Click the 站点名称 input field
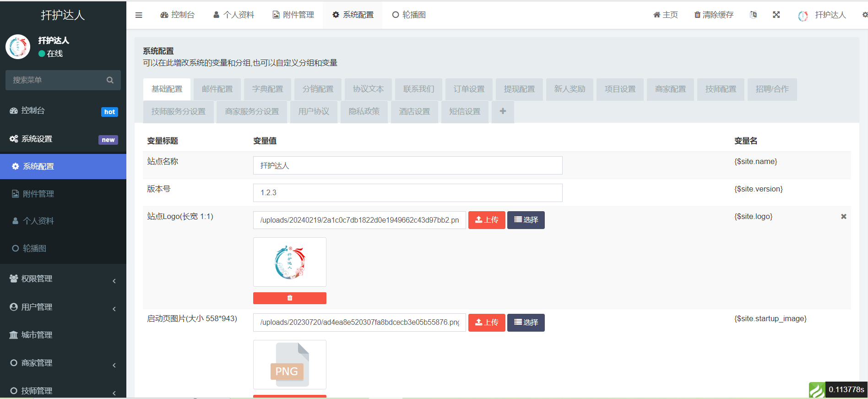The height and width of the screenshot is (399, 868). tap(407, 165)
